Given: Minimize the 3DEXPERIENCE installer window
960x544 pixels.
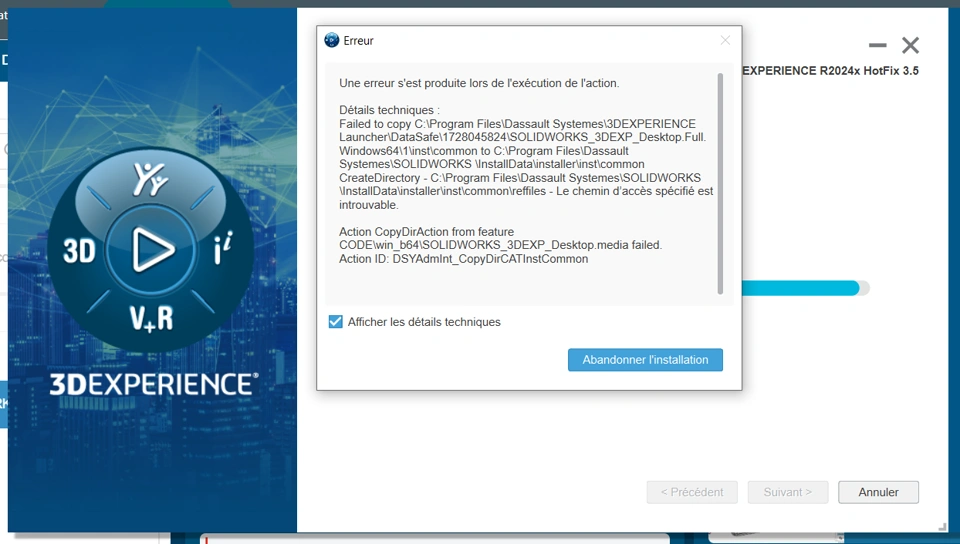Looking at the screenshot, I should 877,45.
